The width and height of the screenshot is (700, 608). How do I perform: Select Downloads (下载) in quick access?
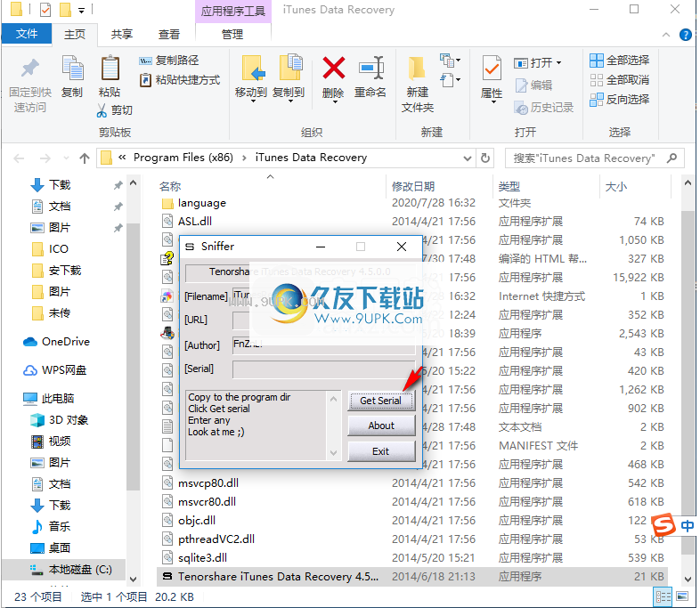coord(60,185)
